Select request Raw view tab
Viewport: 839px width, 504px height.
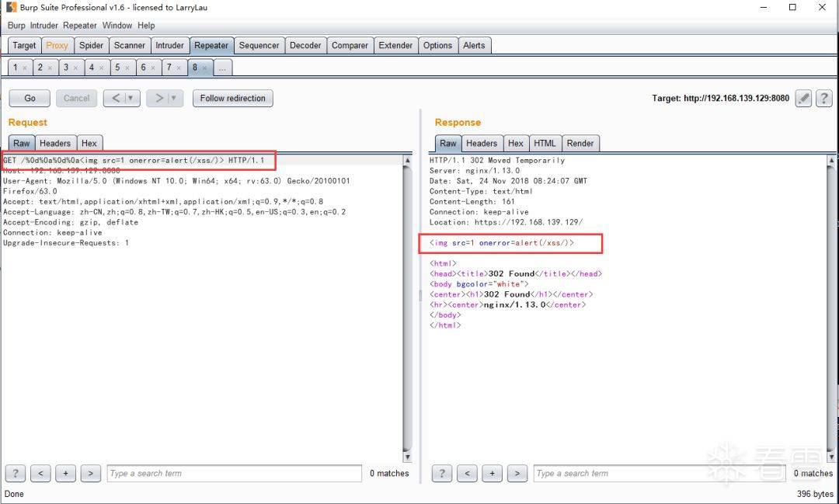tap(22, 144)
